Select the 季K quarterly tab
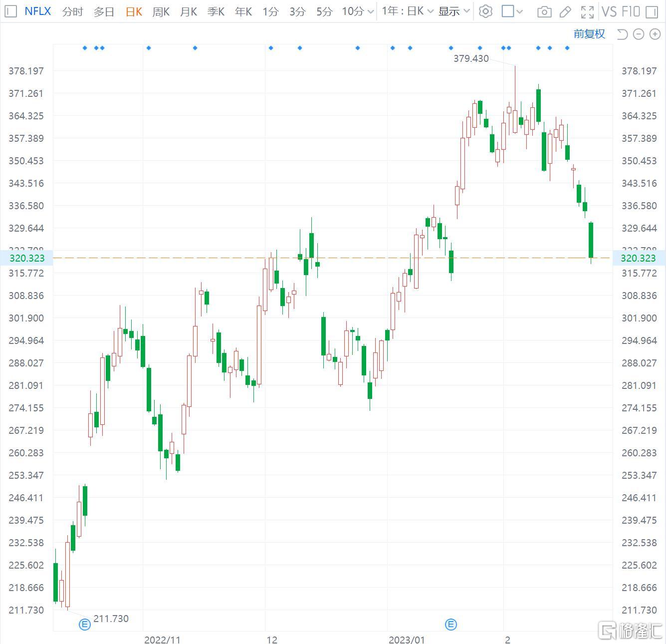Viewport: 666px width, 644px height. 216,11
